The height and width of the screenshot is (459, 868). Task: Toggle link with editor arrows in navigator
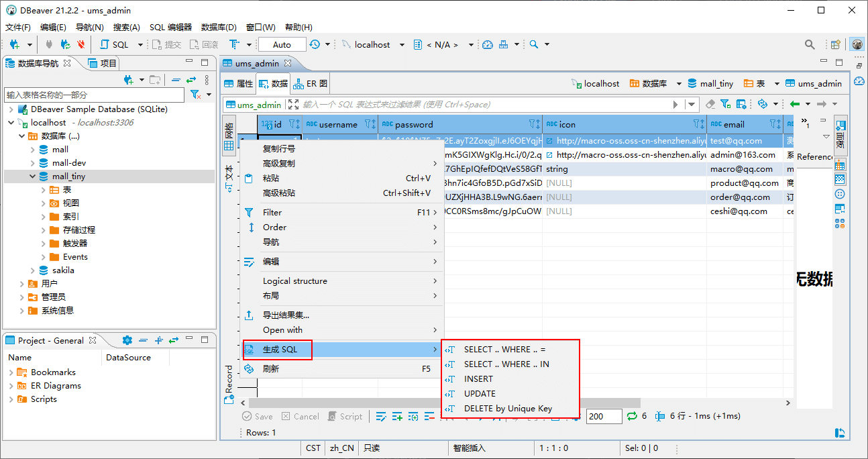tap(191, 80)
